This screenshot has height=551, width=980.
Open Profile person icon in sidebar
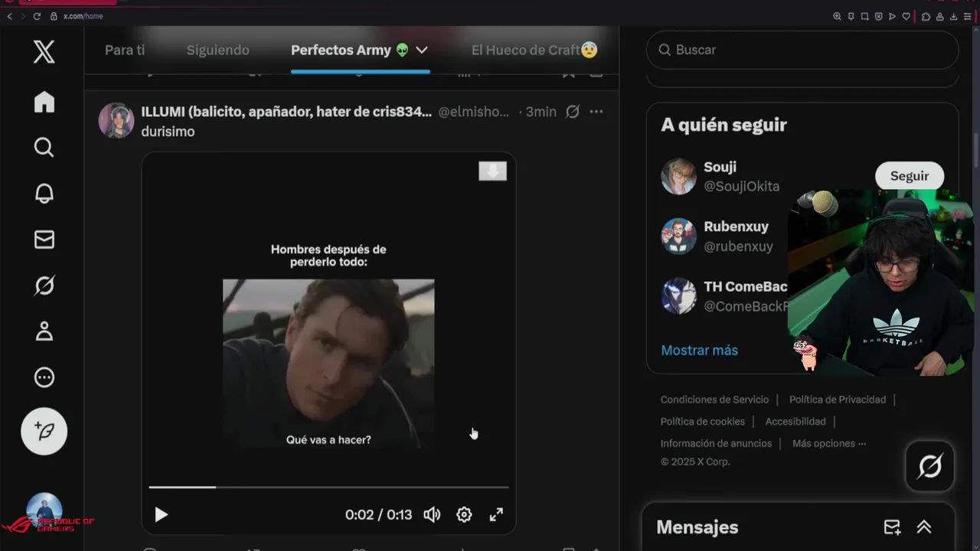point(44,331)
